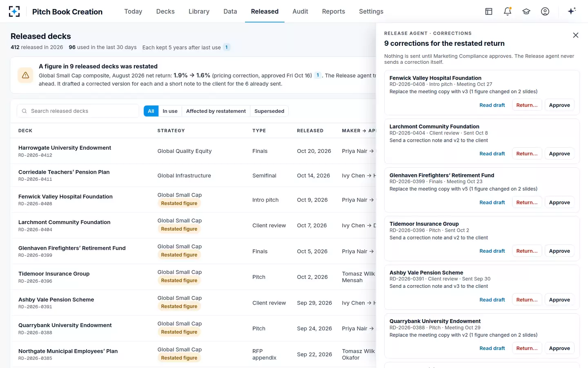Open the Reports tab
Image resolution: width=588 pixels, height=368 pixels.
[x=334, y=11]
